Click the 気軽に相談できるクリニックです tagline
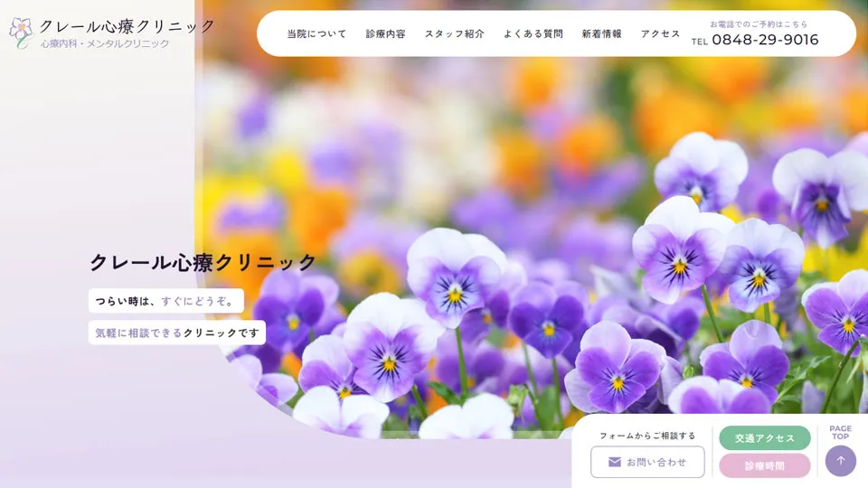The image size is (868, 488). click(x=177, y=333)
